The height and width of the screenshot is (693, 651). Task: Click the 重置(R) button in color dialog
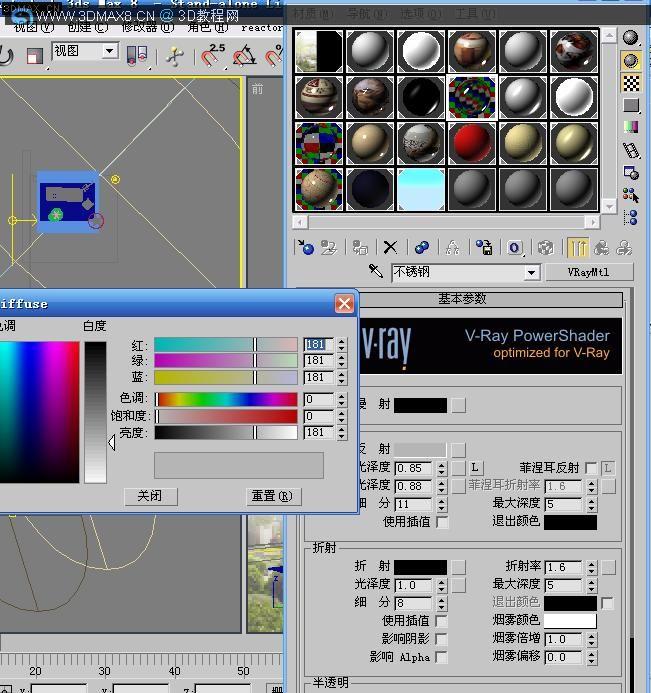coord(273,496)
